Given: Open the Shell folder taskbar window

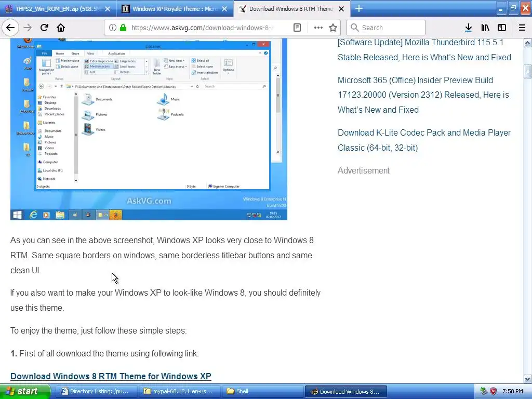Looking at the screenshot, I should 262,391.
